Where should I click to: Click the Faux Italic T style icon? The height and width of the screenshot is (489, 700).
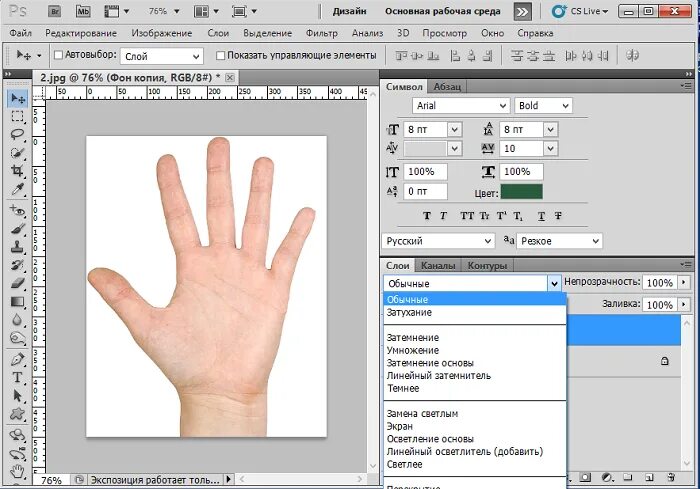(443, 216)
